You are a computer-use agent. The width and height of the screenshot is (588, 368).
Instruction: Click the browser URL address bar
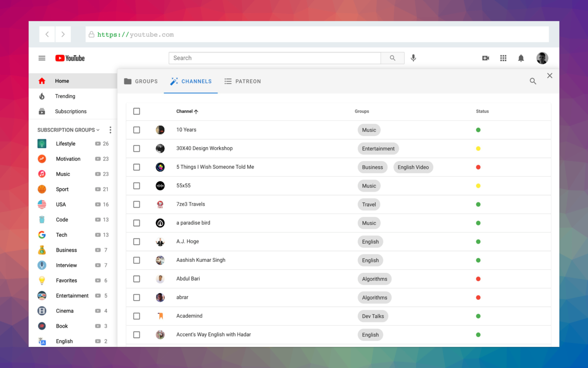[x=317, y=34]
